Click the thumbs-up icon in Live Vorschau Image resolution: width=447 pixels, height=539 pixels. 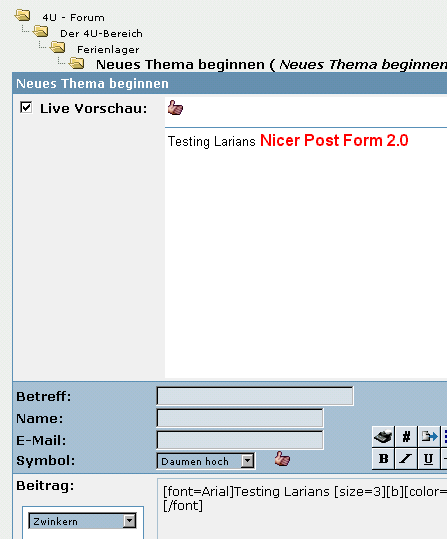pyautogui.click(x=175, y=108)
